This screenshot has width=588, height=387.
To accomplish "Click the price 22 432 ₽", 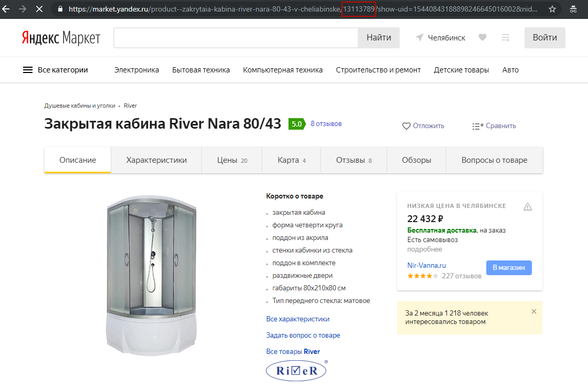I will click(x=425, y=218).
